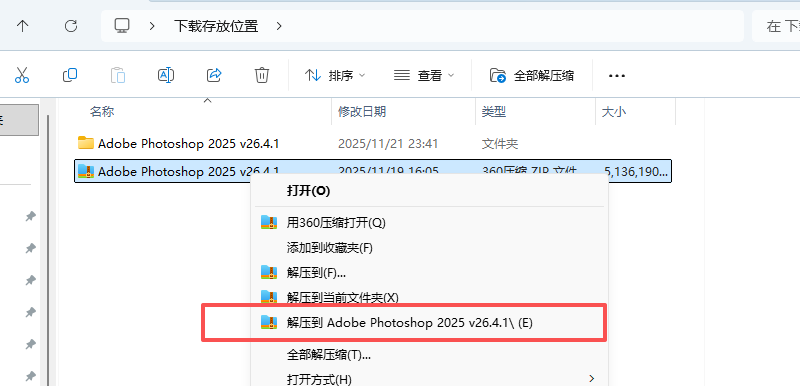Click the Up directory arrow

(22, 26)
